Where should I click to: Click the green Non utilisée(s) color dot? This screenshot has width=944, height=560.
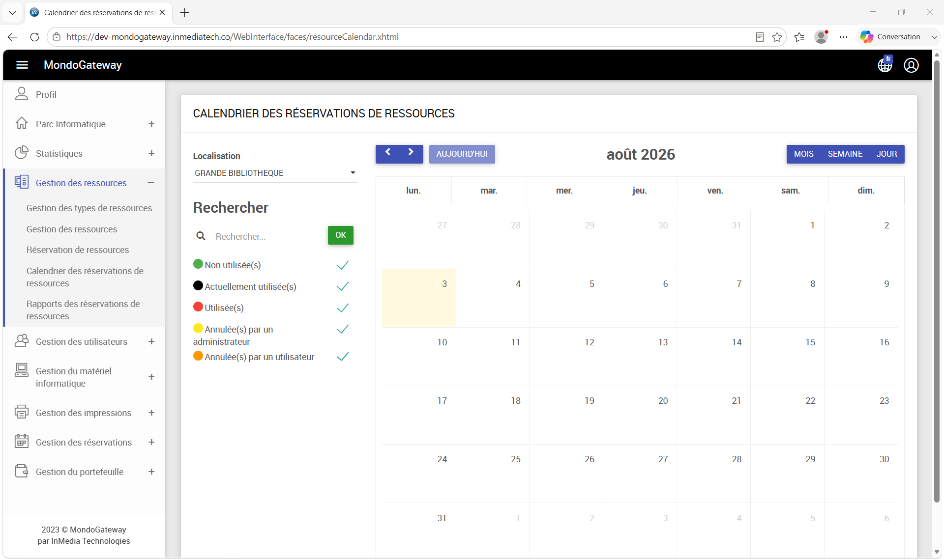[198, 264]
